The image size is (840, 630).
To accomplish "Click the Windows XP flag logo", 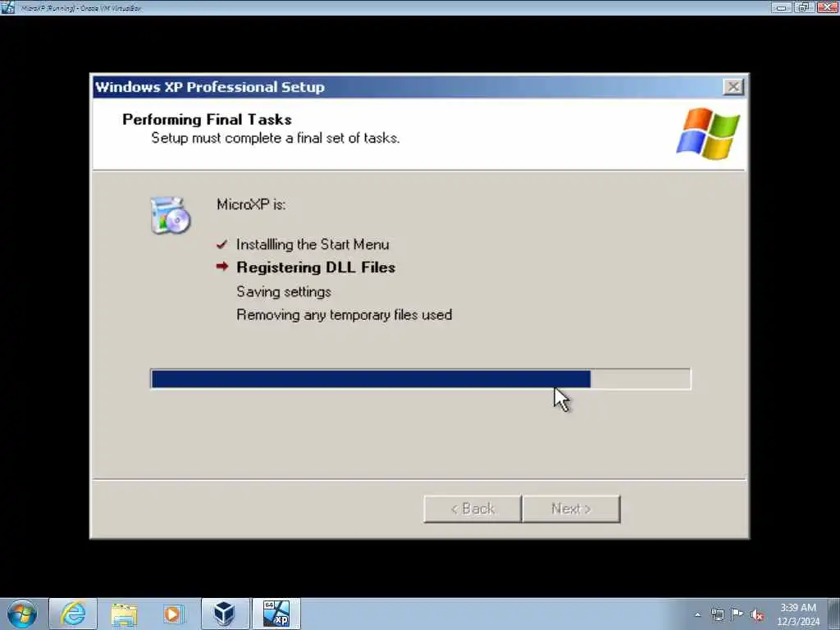I will tap(708, 134).
